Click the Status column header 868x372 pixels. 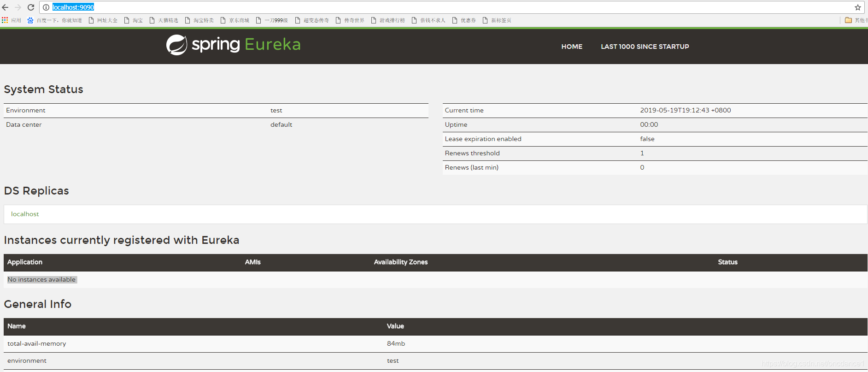tap(728, 262)
